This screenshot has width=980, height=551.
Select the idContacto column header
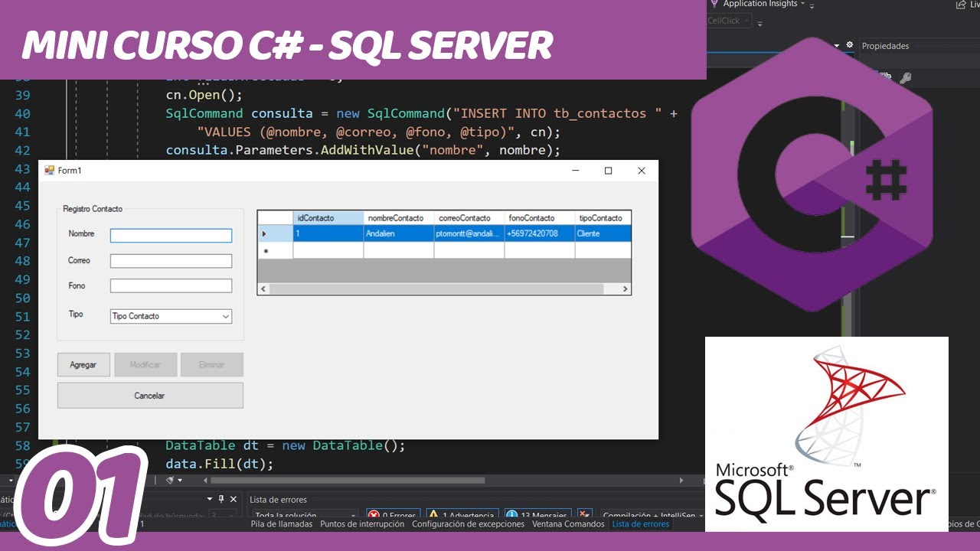pos(328,218)
